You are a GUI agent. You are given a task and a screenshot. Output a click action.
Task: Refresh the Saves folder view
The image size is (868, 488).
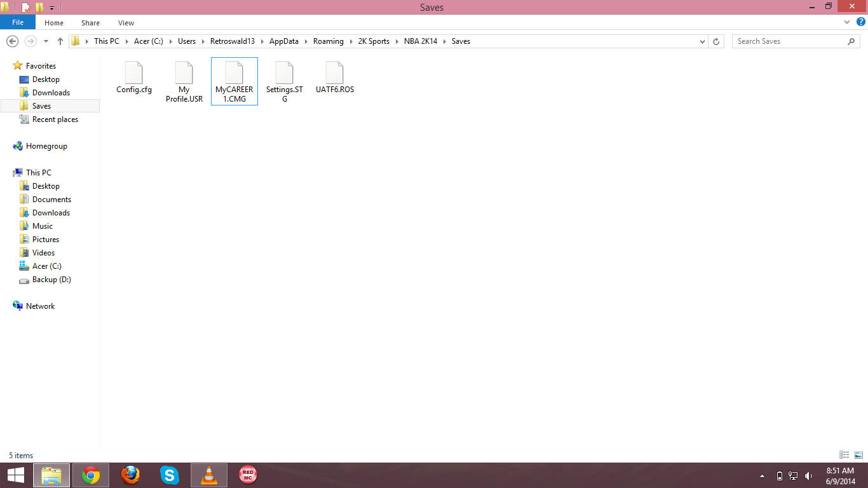[x=716, y=41]
